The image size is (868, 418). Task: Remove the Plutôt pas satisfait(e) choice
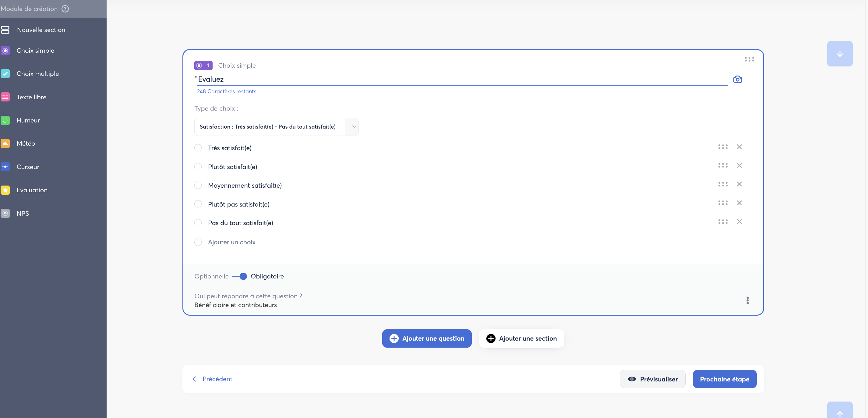(739, 203)
